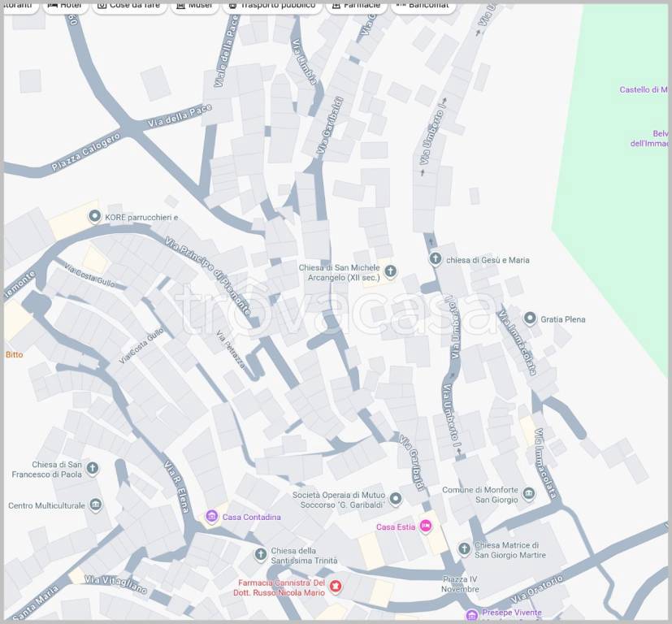
Task: Open the Casa Contadina label
Action: pos(252,518)
